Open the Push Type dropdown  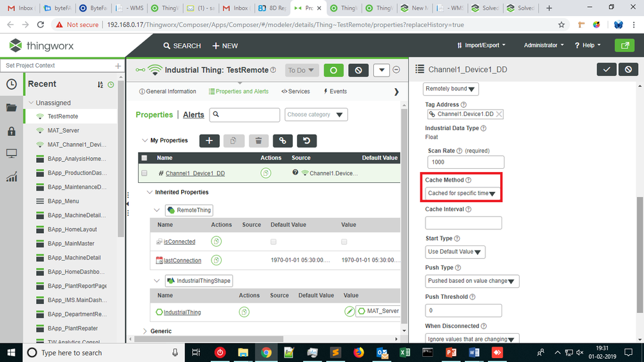(472, 281)
